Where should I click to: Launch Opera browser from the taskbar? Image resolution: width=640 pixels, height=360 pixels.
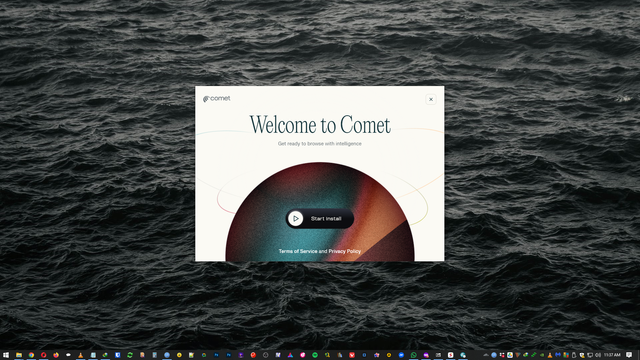[43, 355]
